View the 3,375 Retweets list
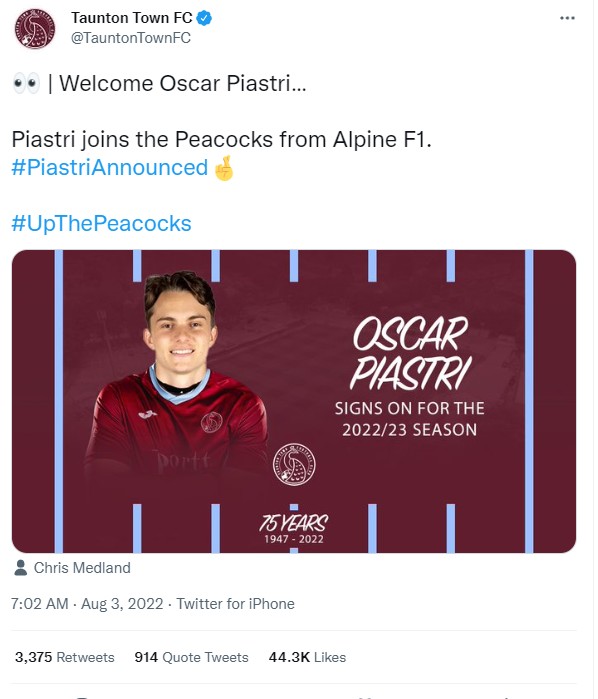The image size is (598, 699). tap(65, 657)
